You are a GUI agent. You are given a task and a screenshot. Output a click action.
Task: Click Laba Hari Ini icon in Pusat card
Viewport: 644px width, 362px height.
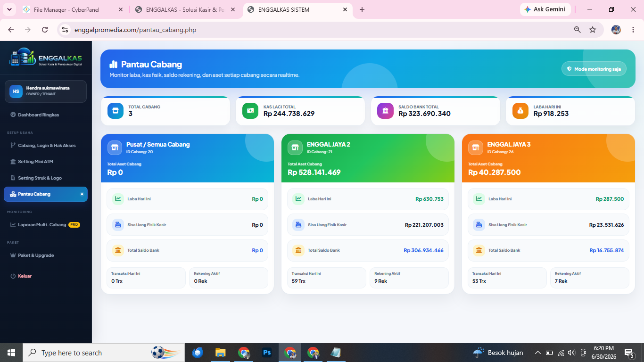coord(118,199)
